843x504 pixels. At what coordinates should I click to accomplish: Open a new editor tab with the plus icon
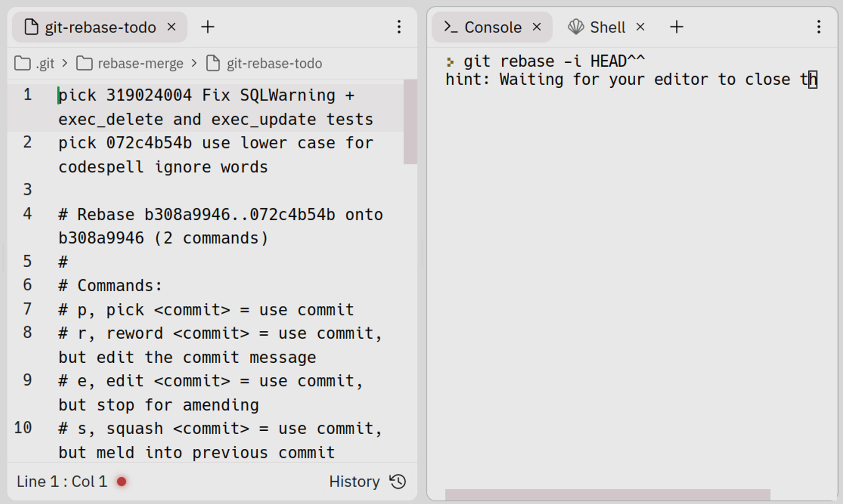(208, 27)
